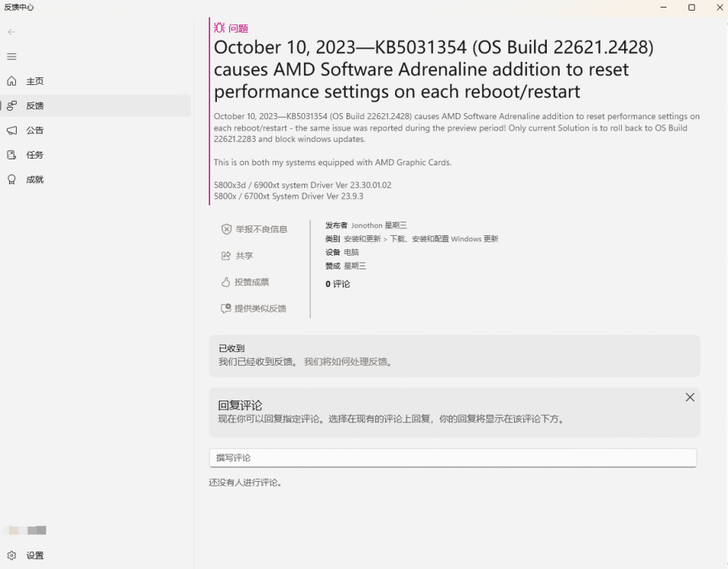This screenshot has width=728, height=569.
Task: Maximize the 反馈中心 window
Action: coord(692,8)
